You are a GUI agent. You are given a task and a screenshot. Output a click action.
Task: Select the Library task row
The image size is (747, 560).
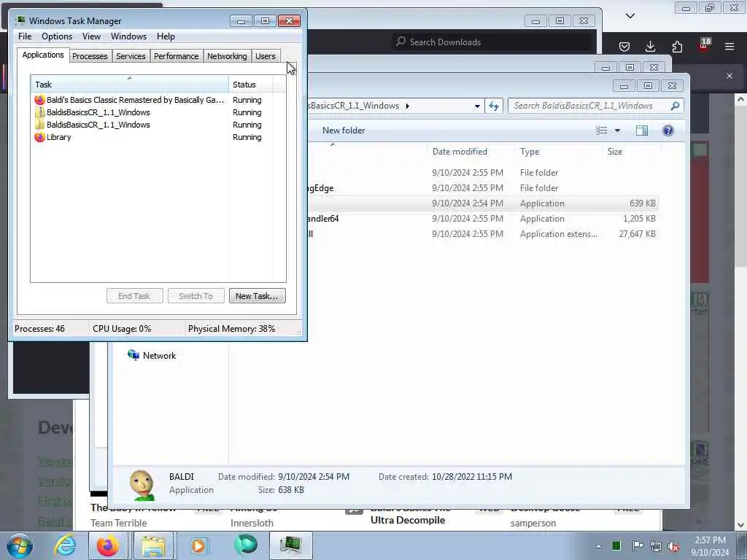[x=158, y=137]
